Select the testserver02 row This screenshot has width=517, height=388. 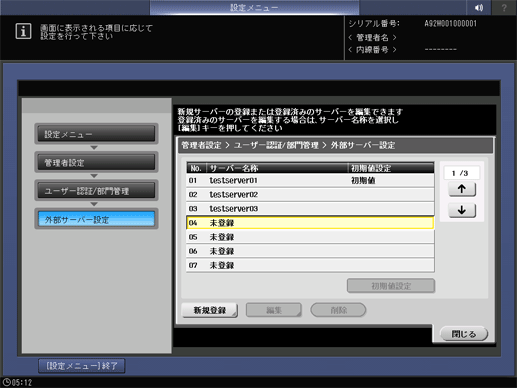click(310, 194)
